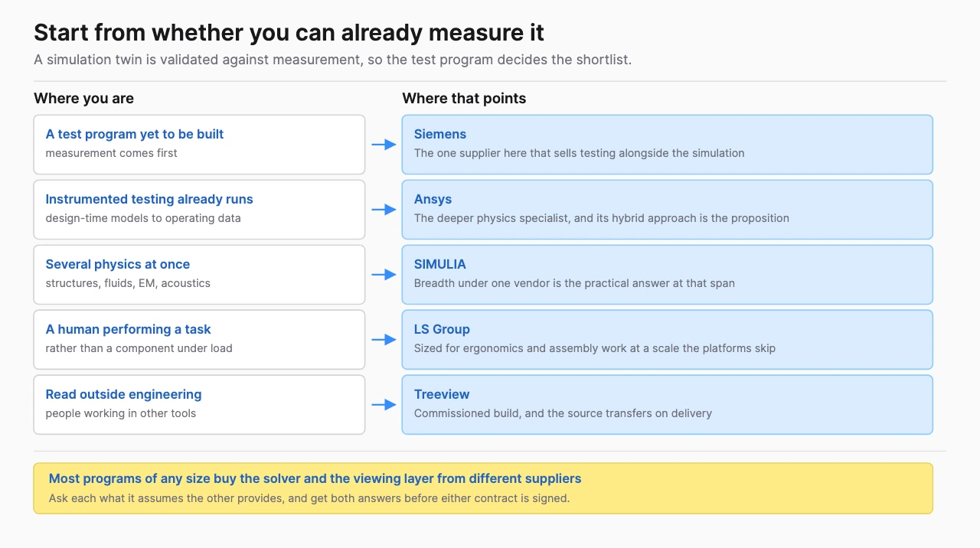Screen dimensions: 980x548
Task: Click the "Where that points" column heading
Action: (x=464, y=99)
